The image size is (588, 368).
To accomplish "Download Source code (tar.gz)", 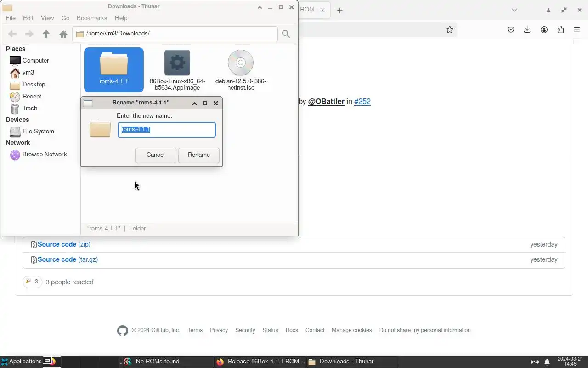I will (x=68, y=259).
